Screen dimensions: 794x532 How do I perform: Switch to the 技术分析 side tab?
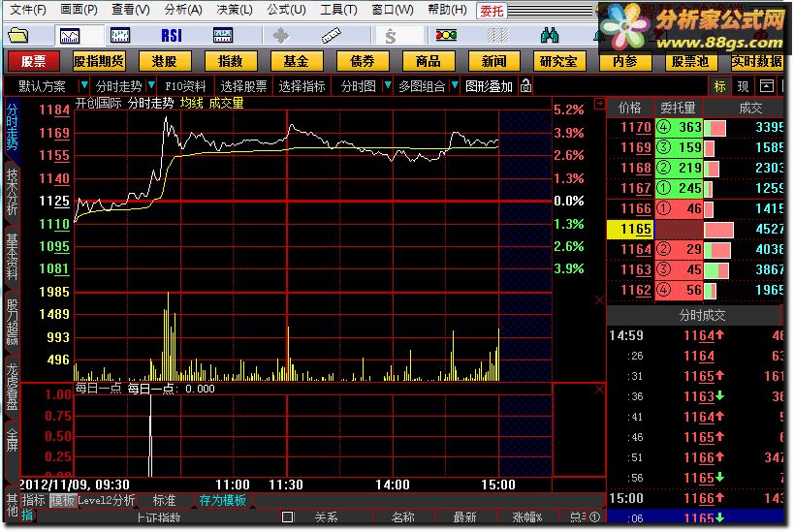(x=13, y=191)
